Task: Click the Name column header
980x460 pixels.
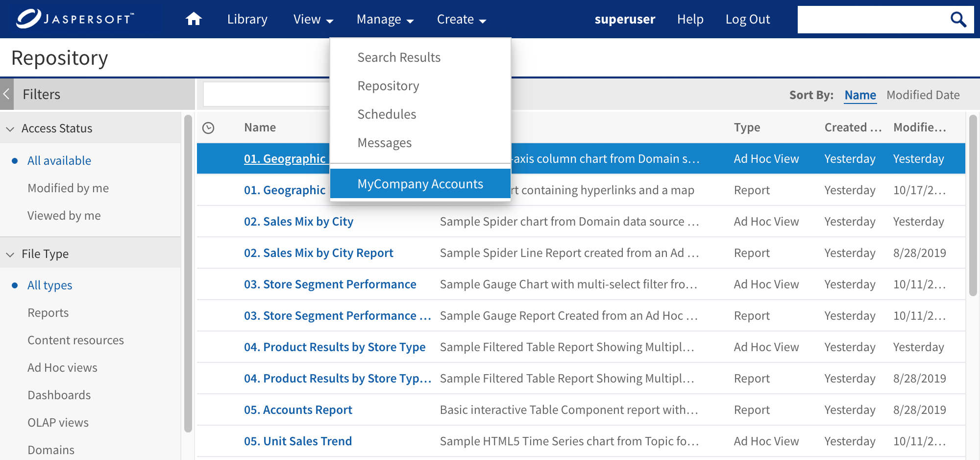Action: point(260,128)
